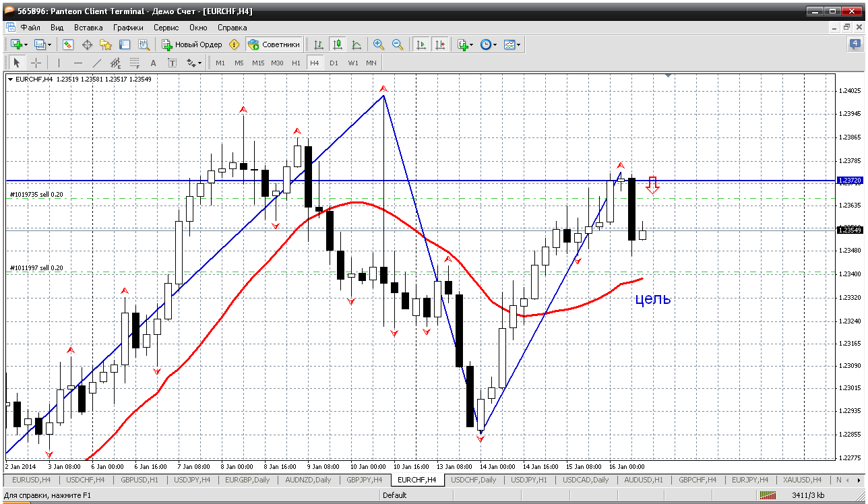Select the cursor arrow tool
This screenshot has width=868, height=504.
pos(17,63)
